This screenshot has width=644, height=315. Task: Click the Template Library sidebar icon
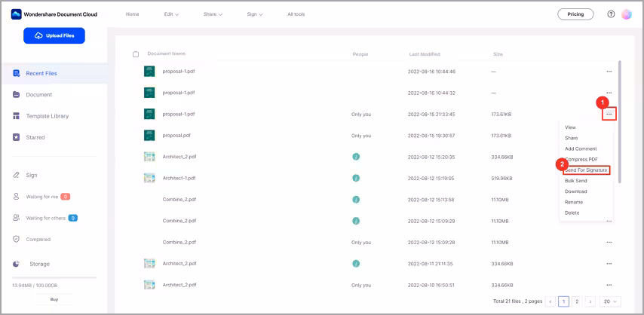click(17, 116)
